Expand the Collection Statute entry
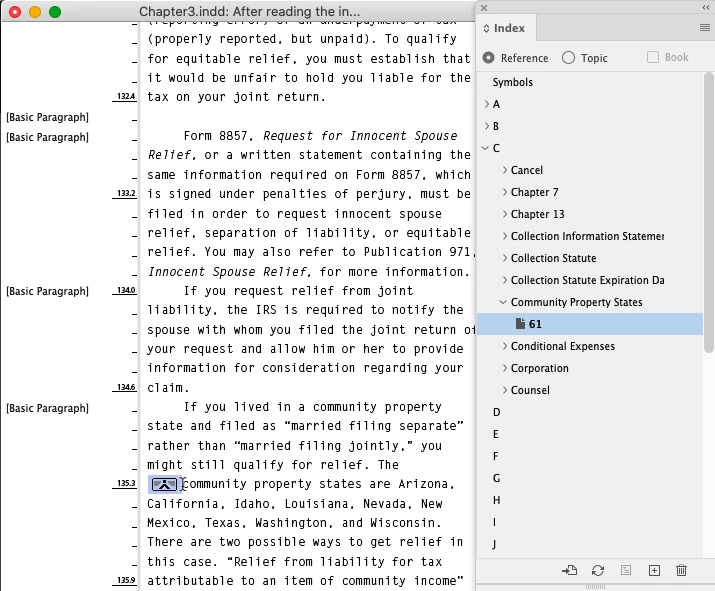The image size is (715, 591). pos(504,258)
